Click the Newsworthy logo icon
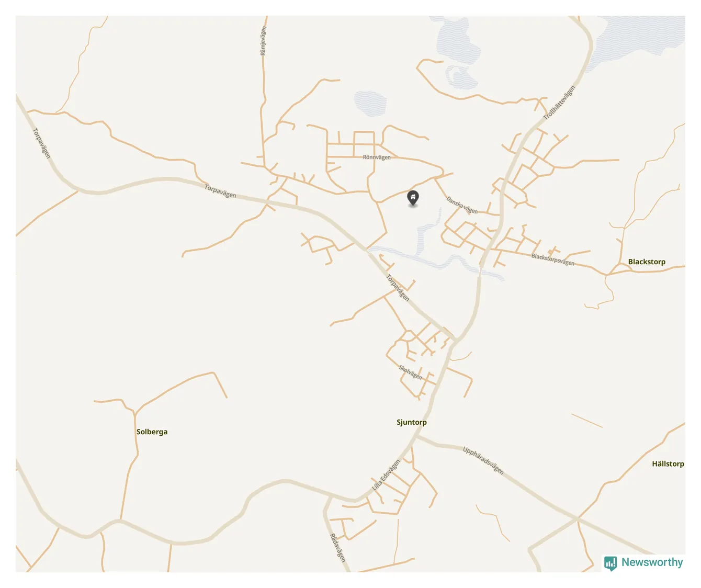This screenshot has width=701, height=588. [610, 563]
